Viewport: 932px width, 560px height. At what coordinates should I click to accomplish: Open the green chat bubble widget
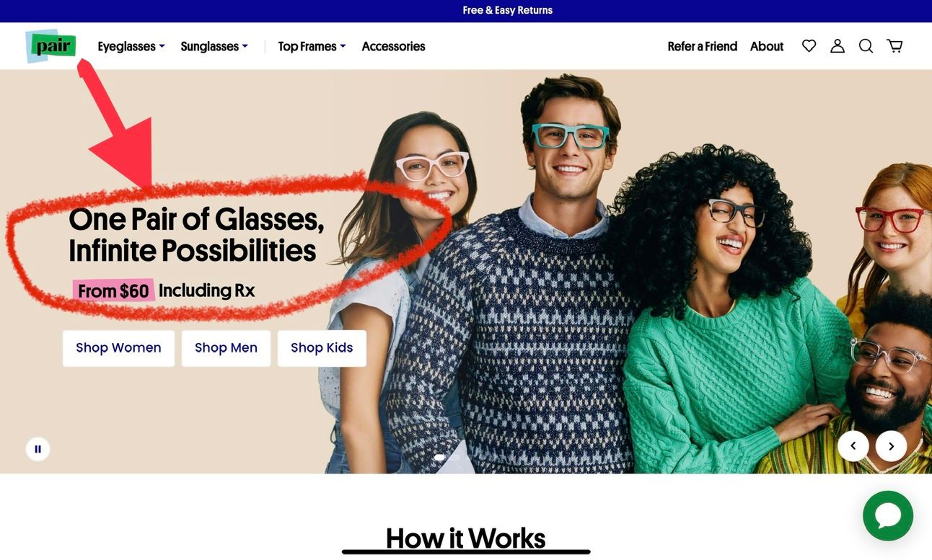click(x=888, y=516)
